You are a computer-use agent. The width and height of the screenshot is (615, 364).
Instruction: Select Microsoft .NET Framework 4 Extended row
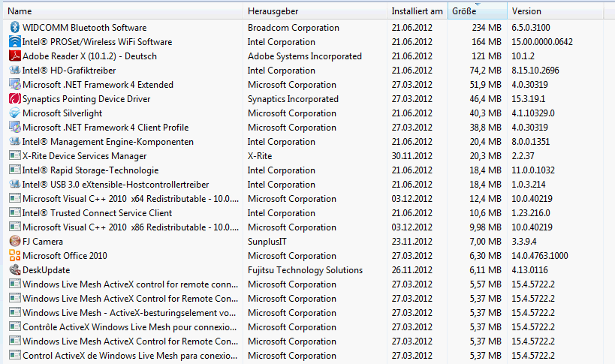pos(98,85)
